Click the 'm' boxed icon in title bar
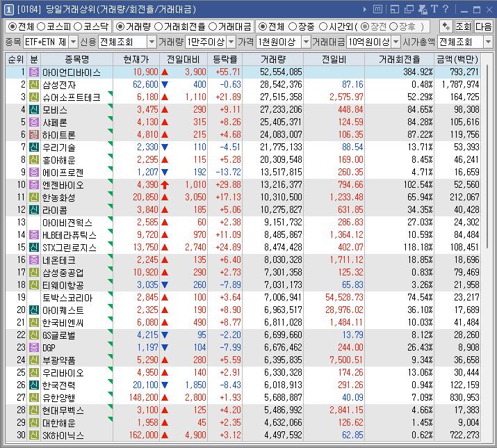This screenshot has height=448, width=497. point(378,10)
